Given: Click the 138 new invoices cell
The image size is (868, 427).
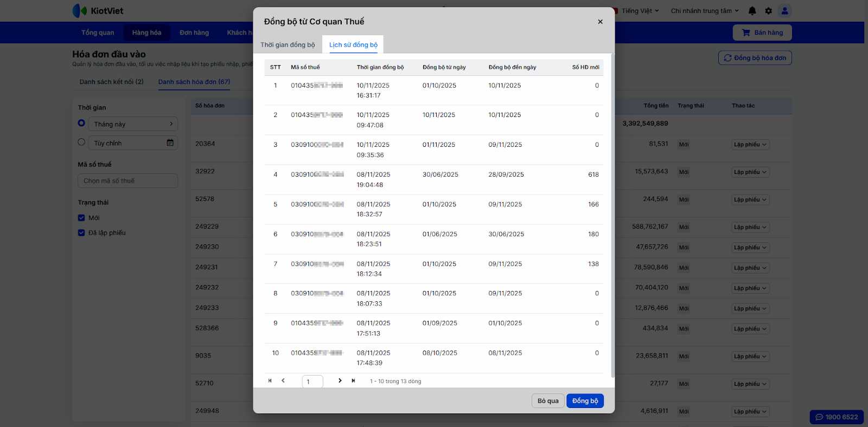Looking at the screenshot, I should (x=593, y=264).
